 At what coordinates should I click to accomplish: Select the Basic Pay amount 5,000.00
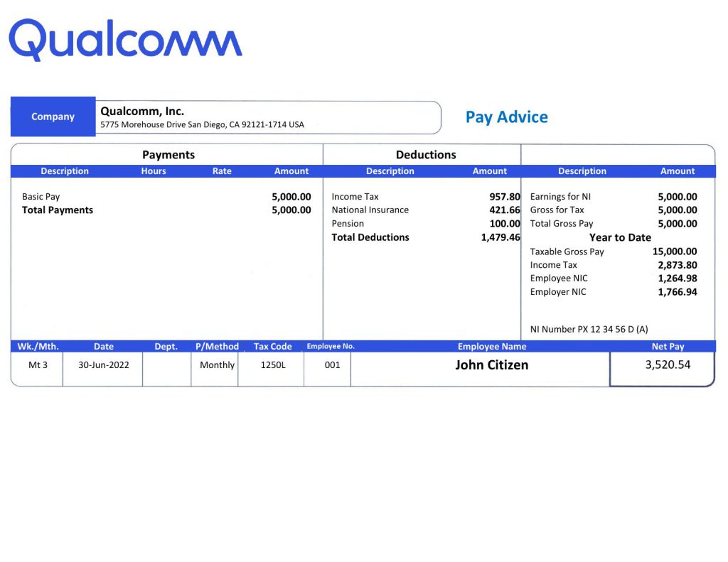tap(291, 197)
